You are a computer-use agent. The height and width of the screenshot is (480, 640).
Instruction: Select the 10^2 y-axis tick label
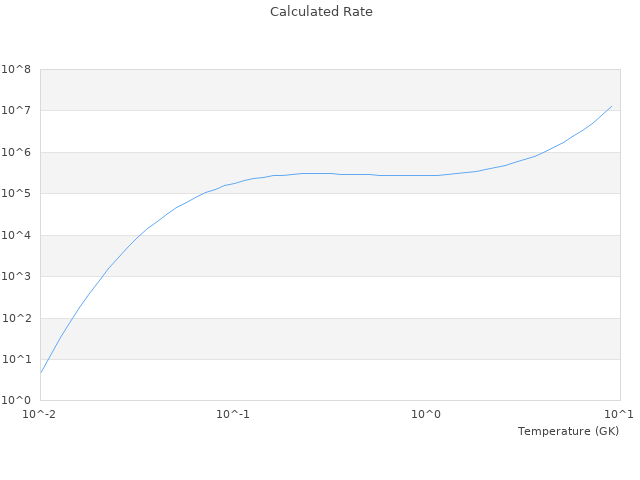pos(16,319)
